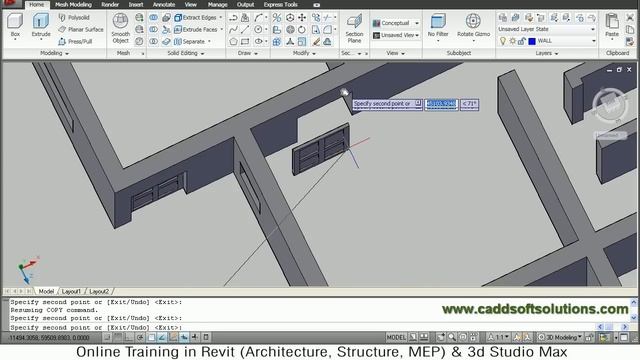The height and width of the screenshot is (360, 640).
Task: Open the Unsaved View dropdown
Action: [x=396, y=35]
